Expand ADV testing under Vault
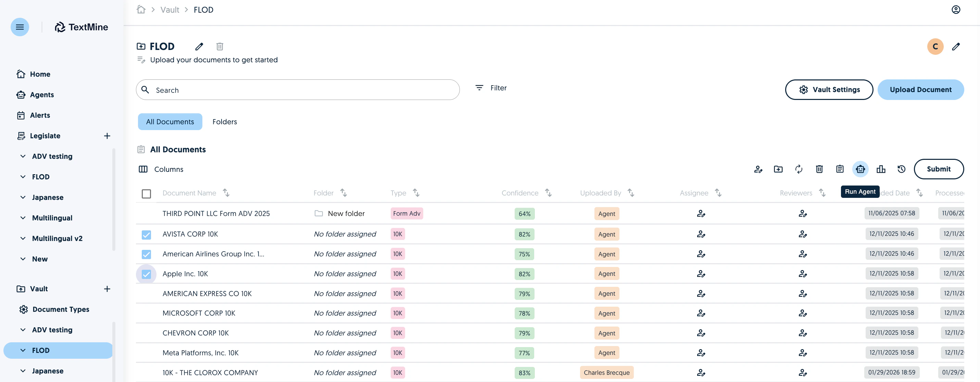980x382 pixels. pyautogui.click(x=23, y=330)
